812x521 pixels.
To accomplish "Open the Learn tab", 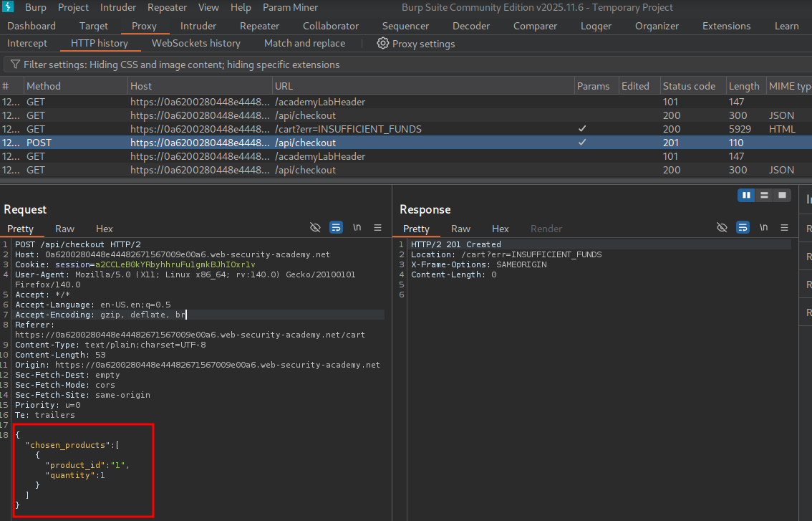I will tap(786, 26).
